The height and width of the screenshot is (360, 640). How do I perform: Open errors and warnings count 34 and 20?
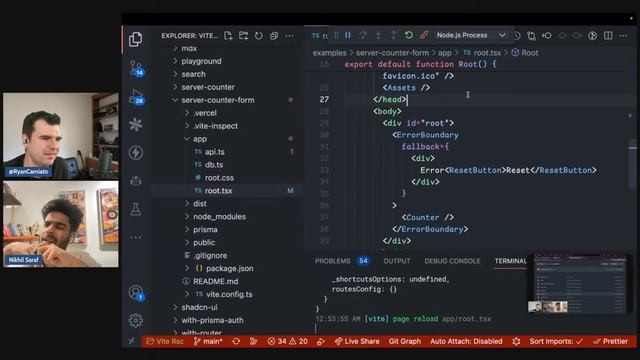[x=287, y=341]
